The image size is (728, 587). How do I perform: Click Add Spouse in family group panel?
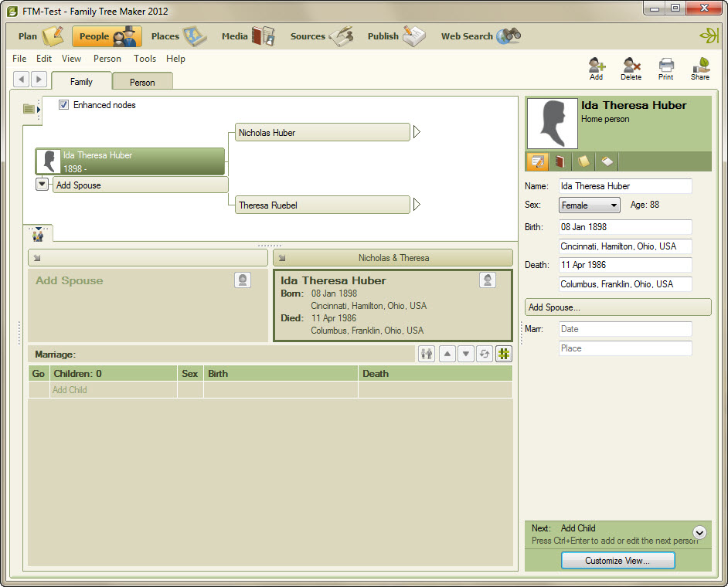(70, 280)
